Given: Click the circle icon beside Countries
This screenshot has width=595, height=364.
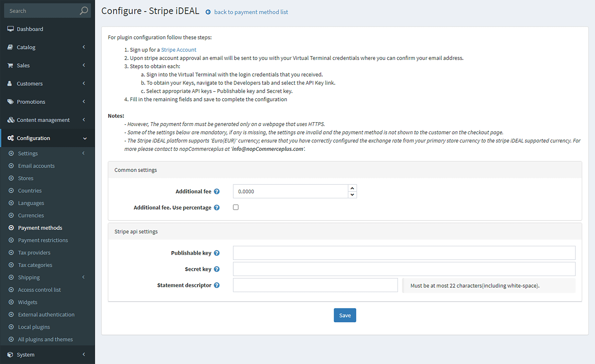Looking at the screenshot, I should coord(11,190).
